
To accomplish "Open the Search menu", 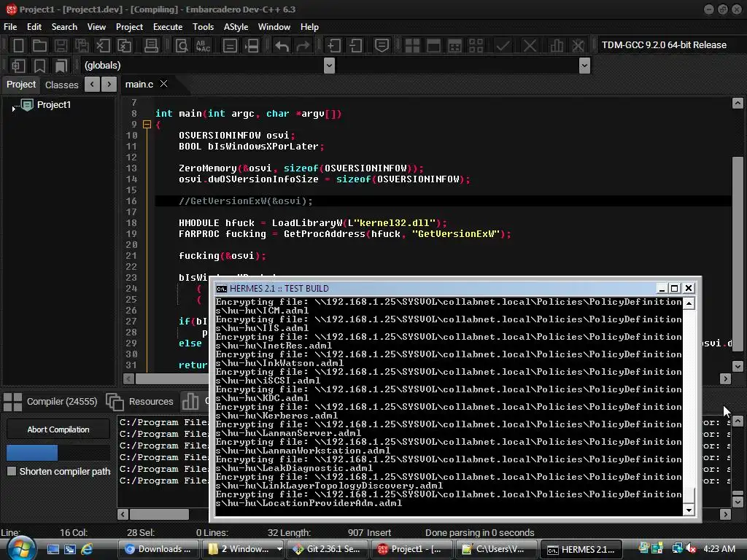I will tap(64, 27).
